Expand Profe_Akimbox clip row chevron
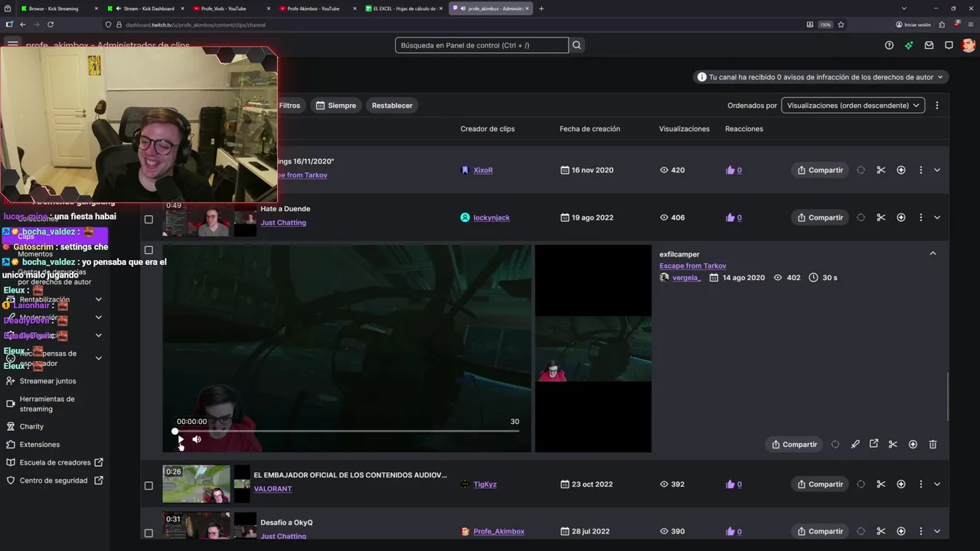This screenshot has width=980, height=551. pos(937,531)
